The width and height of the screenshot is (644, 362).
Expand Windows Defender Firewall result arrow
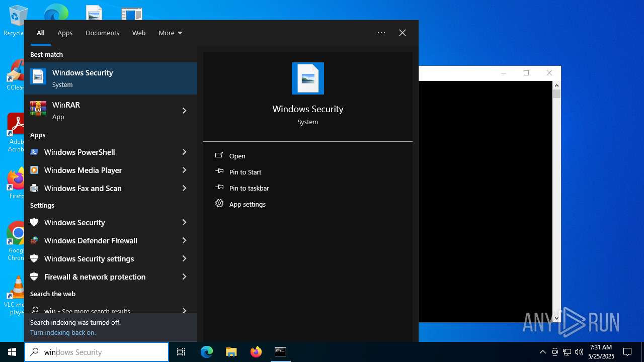tap(184, 240)
